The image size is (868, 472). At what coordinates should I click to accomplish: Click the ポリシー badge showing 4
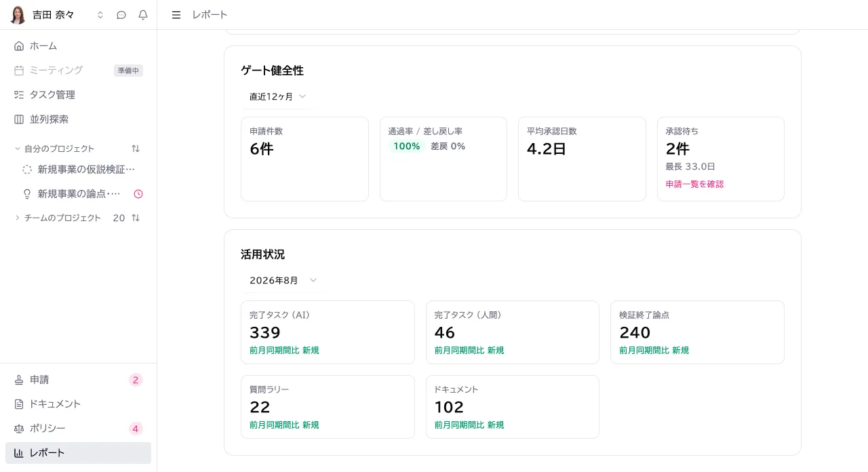[x=136, y=429]
